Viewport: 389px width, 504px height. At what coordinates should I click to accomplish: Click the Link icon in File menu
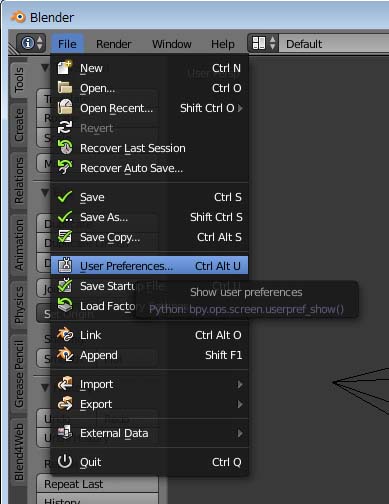(x=65, y=334)
